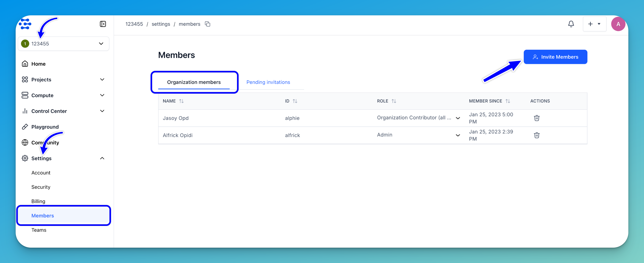Switch to Pending invitations tab
The height and width of the screenshot is (263, 644).
click(268, 82)
